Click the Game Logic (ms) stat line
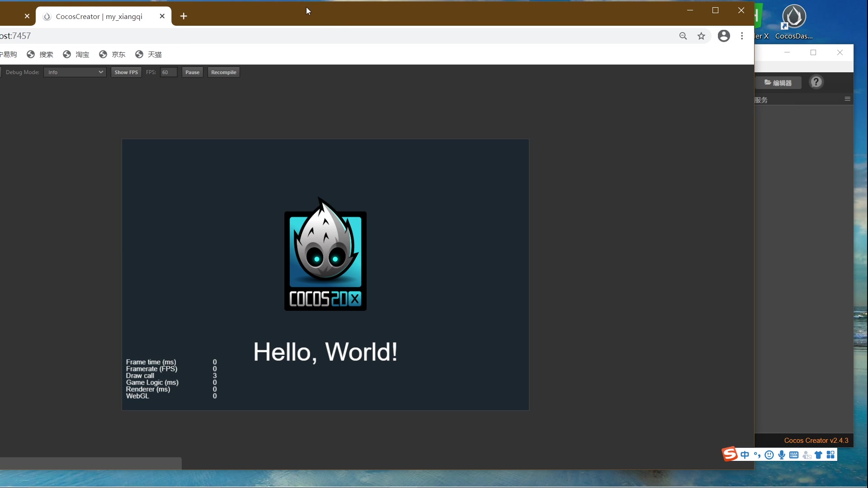This screenshot has width=868, height=488. click(171, 382)
